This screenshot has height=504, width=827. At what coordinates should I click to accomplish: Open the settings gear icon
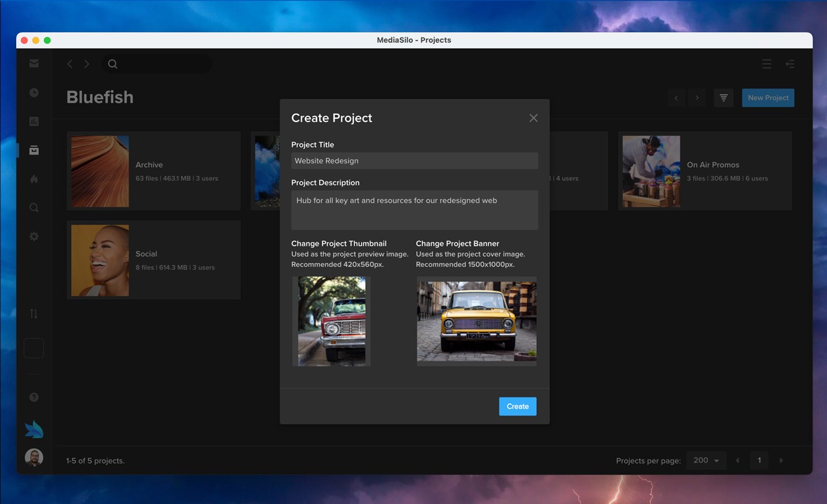click(34, 236)
